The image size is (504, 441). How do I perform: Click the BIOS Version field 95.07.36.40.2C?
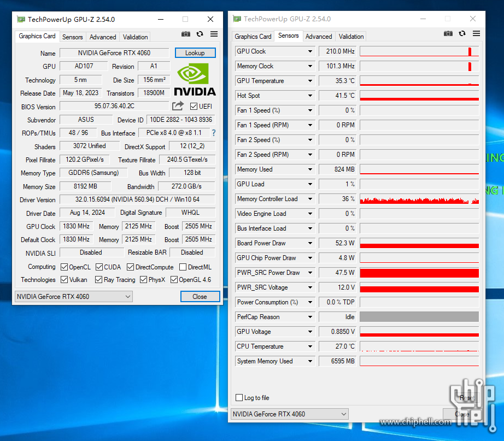click(114, 106)
